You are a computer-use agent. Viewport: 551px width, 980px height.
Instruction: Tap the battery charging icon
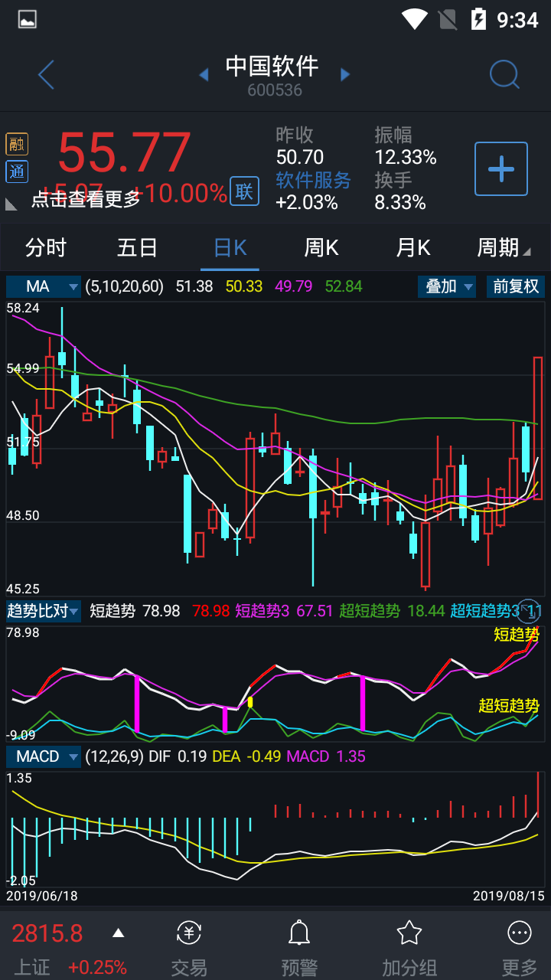click(478, 19)
